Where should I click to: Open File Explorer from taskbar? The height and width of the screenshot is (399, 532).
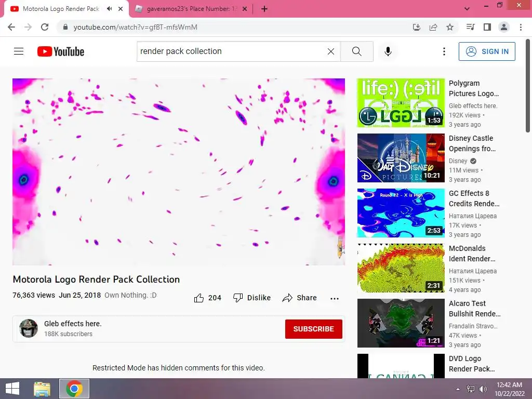pyautogui.click(x=42, y=389)
